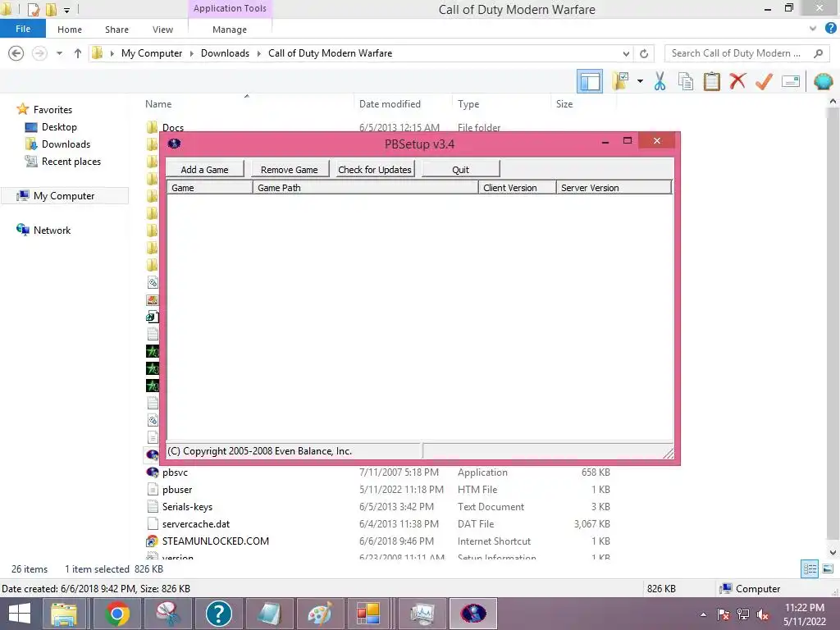Click the Copy pages icon

coord(686,81)
